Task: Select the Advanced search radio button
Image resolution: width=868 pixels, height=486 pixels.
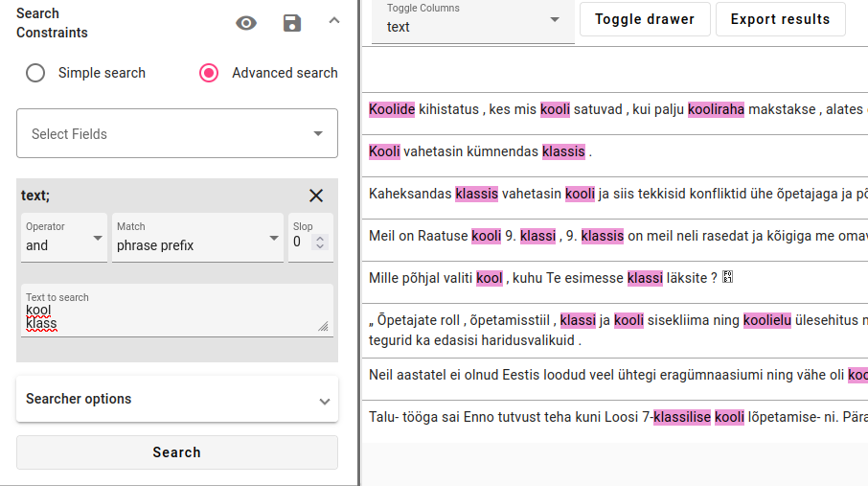Action: point(209,73)
